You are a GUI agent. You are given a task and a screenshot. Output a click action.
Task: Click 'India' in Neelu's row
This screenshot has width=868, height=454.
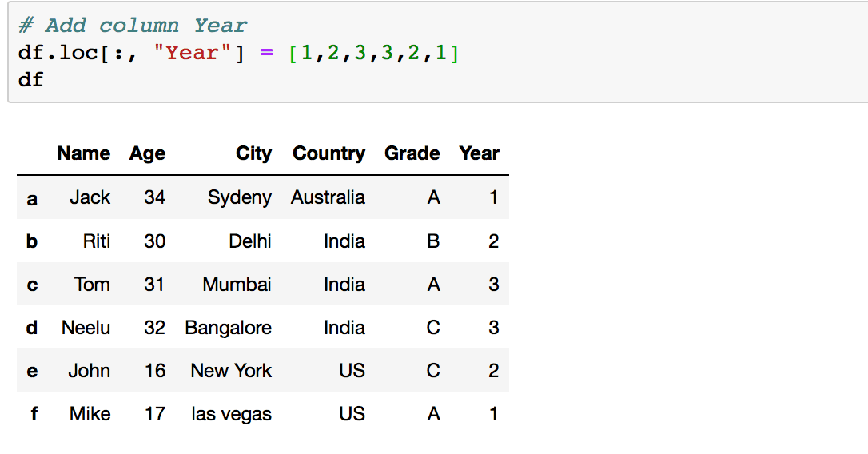[344, 328]
